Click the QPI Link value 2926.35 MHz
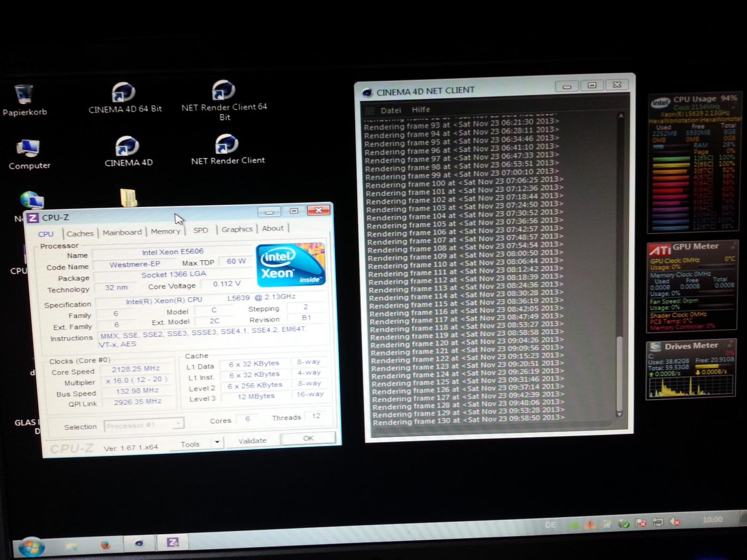 [x=137, y=402]
